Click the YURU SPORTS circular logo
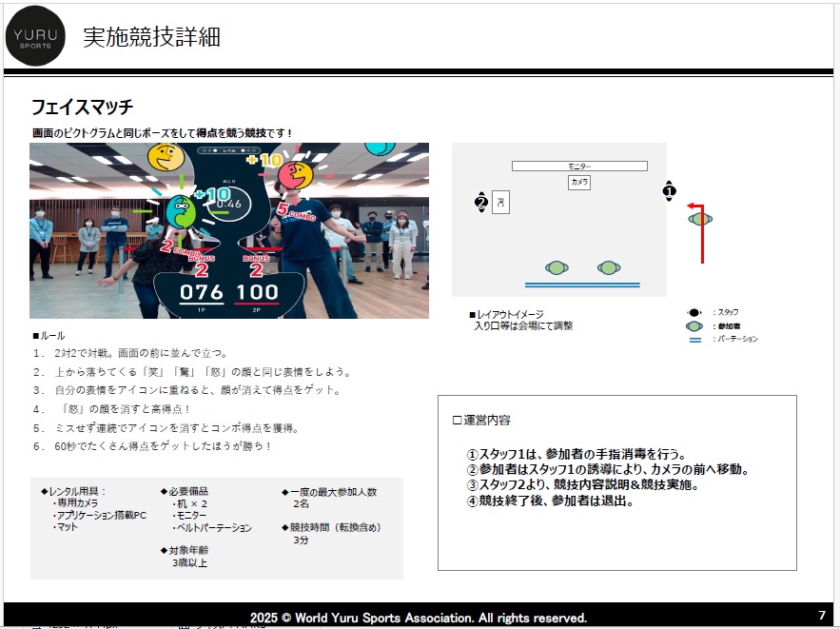 tap(36, 37)
